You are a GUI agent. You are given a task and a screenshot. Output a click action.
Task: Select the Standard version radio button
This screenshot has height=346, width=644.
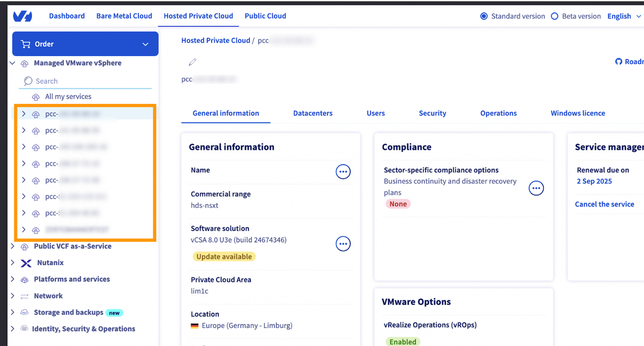484,16
